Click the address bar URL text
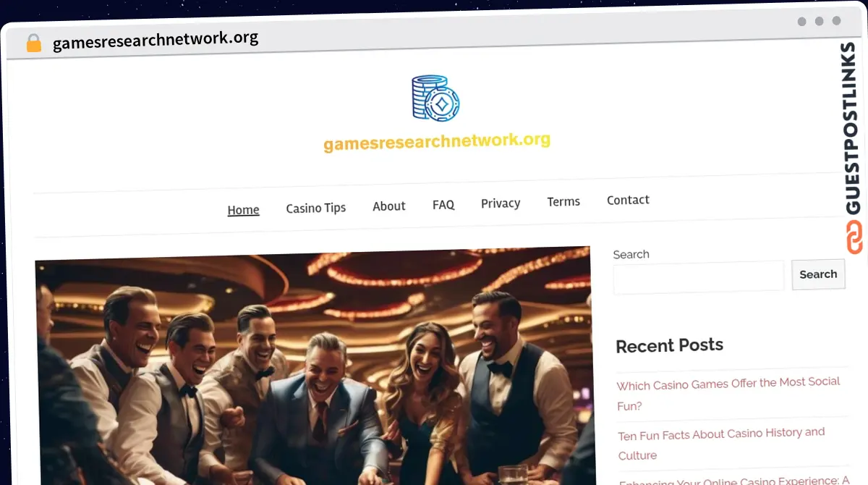This screenshot has height=485, width=868. (x=156, y=39)
